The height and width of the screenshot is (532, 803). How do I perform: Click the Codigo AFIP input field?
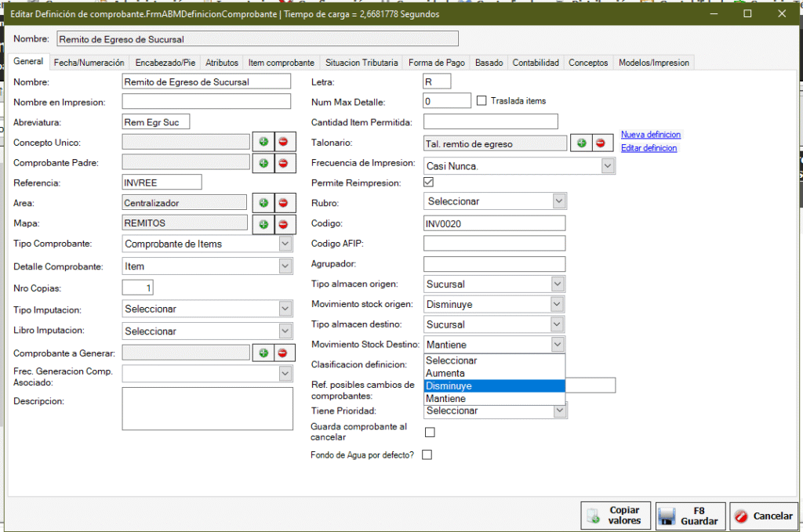[x=494, y=244]
